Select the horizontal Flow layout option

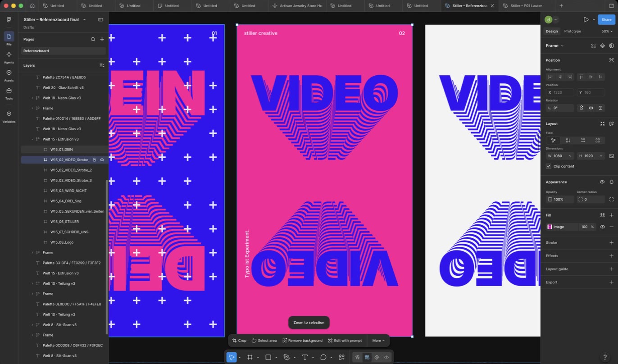(x=583, y=141)
